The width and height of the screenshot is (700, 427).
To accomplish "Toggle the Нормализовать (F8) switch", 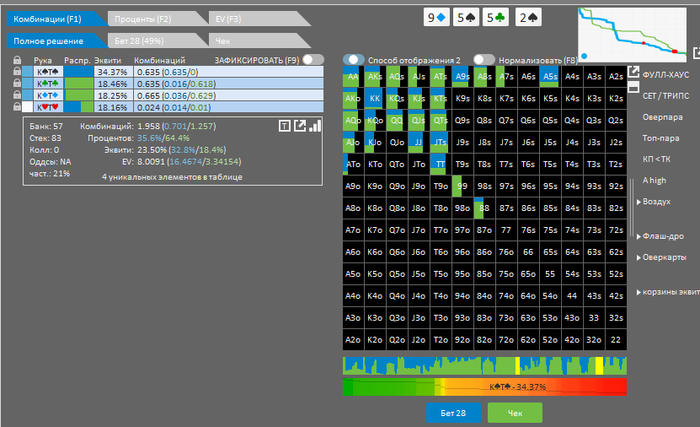I will pyautogui.click(x=484, y=60).
